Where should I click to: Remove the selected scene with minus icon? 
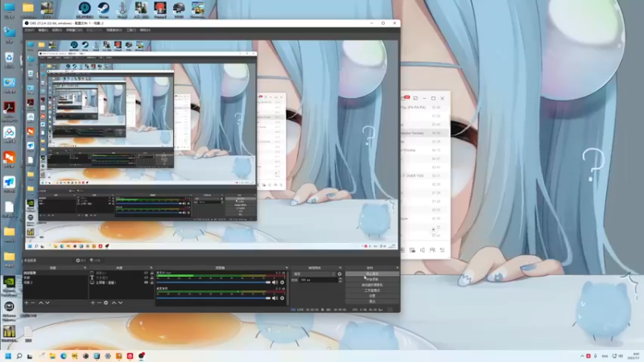pyautogui.click(x=33, y=303)
